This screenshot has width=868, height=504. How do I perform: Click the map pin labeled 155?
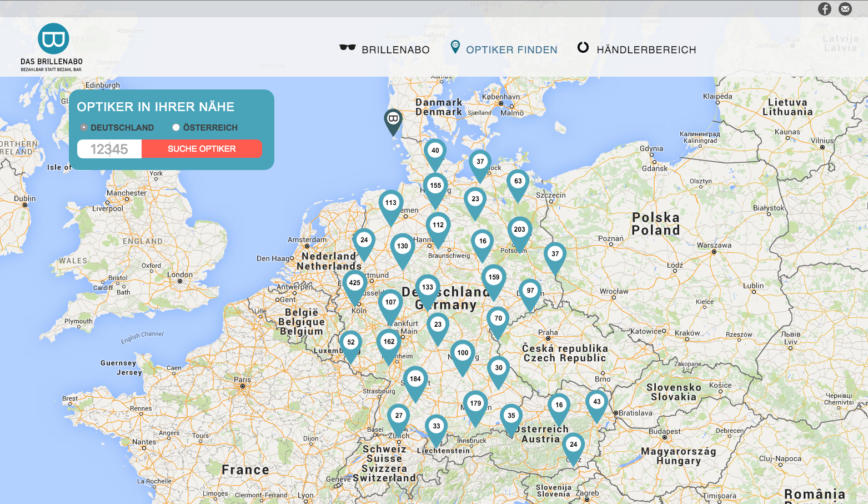[435, 191]
